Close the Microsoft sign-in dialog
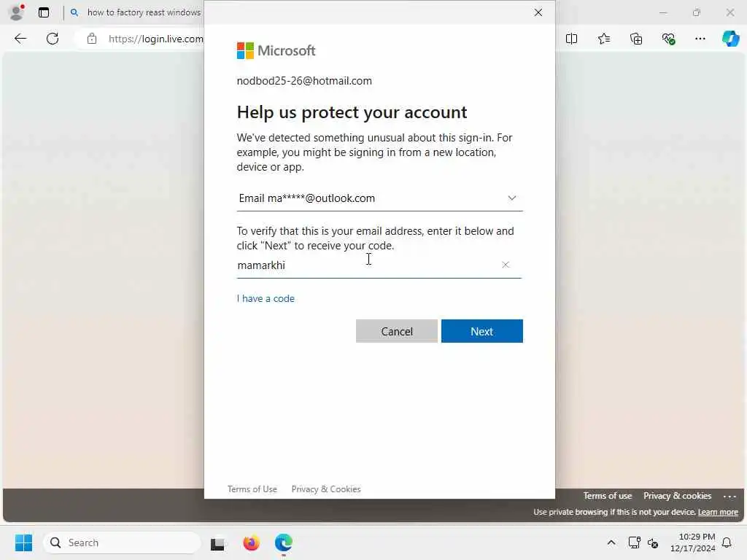This screenshot has width=747, height=560. (538, 12)
